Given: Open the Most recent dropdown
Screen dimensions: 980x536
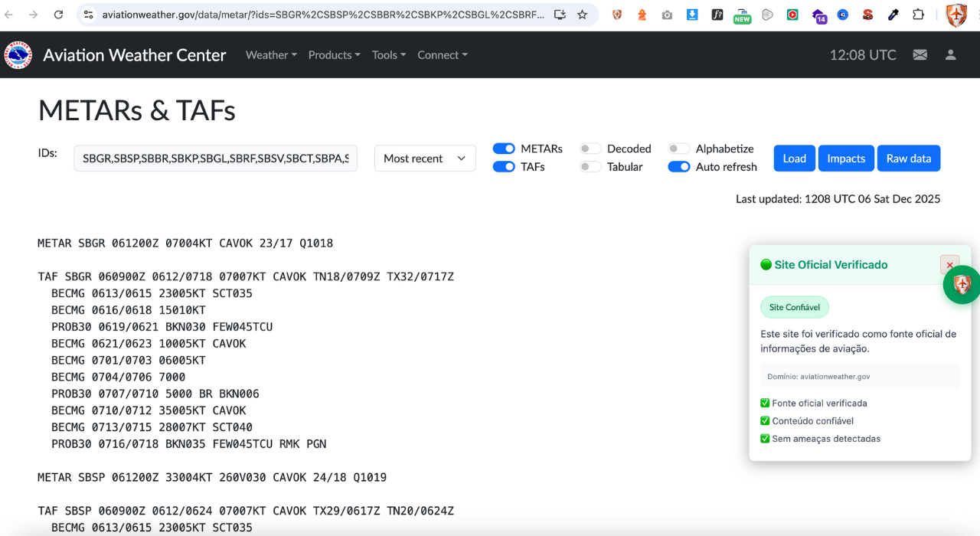Looking at the screenshot, I should tap(425, 159).
